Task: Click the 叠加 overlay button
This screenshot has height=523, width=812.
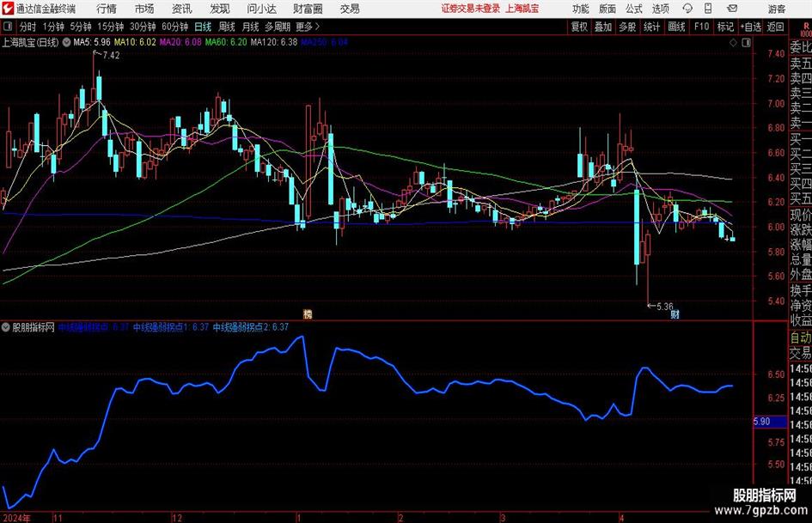Action: point(603,27)
